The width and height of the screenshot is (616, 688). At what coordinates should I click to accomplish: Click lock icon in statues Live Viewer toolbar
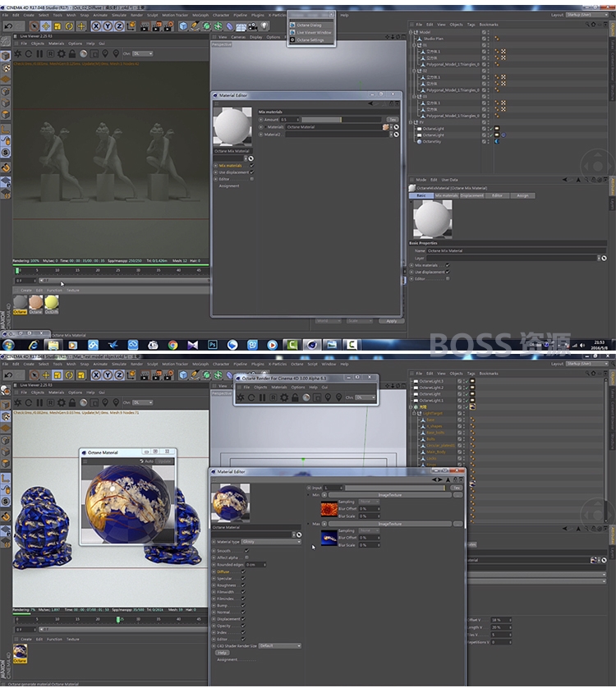pyautogui.click(x=72, y=53)
